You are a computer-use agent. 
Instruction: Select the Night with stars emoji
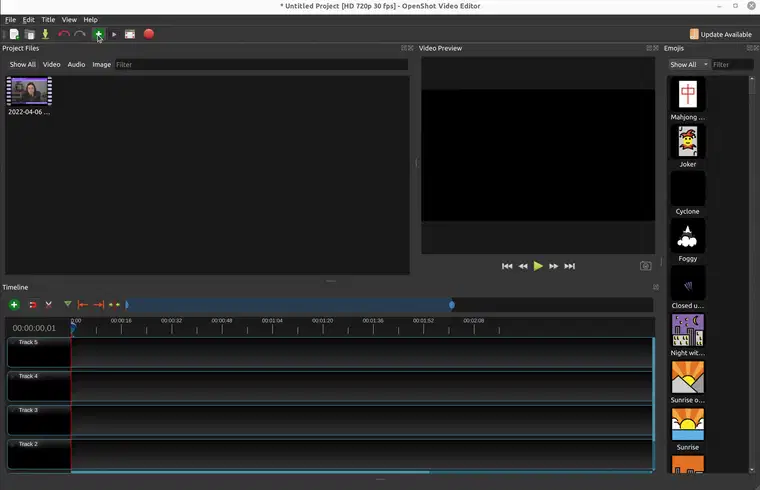click(688, 330)
